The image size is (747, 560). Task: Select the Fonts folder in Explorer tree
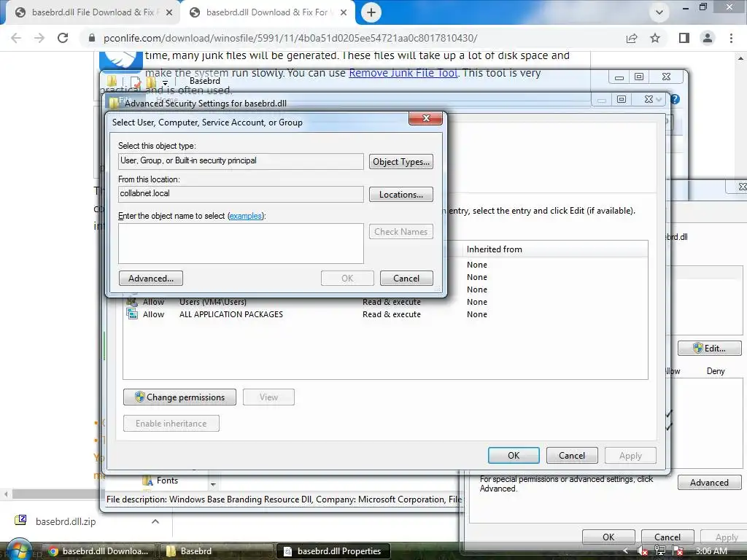(160, 481)
